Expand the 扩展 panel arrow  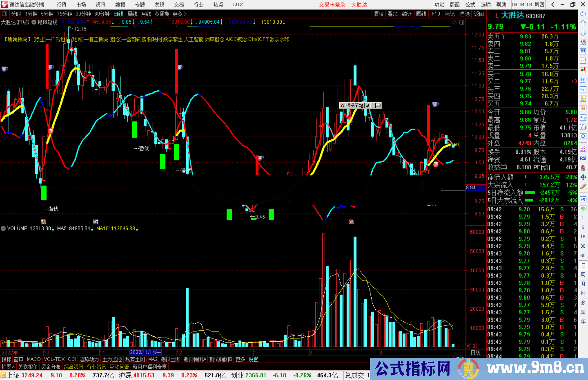8,367
